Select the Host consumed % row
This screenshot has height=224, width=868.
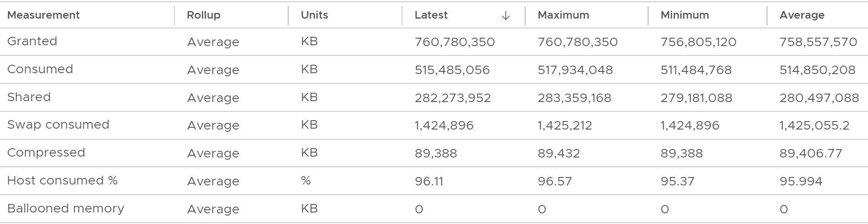[x=434, y=181]
